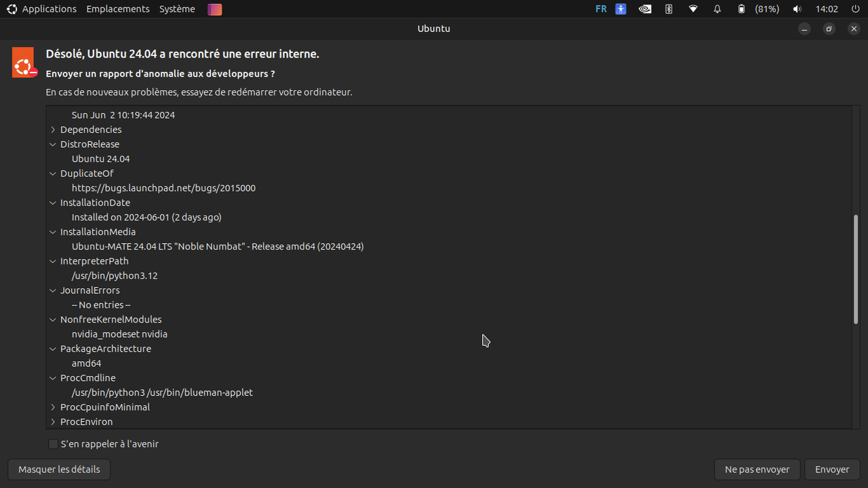
Task: Click the Ubuntu crash report icon
Action: (24, 62)
